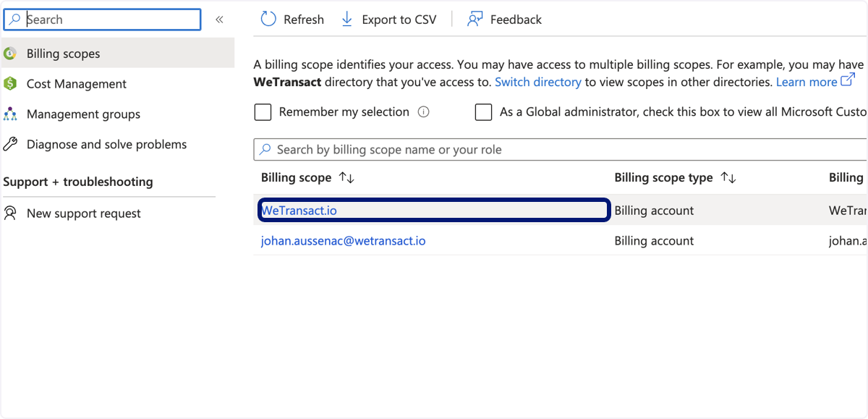Check the Global administrator checkbox
The image size is (868, 419).
(x=483, y=112)
